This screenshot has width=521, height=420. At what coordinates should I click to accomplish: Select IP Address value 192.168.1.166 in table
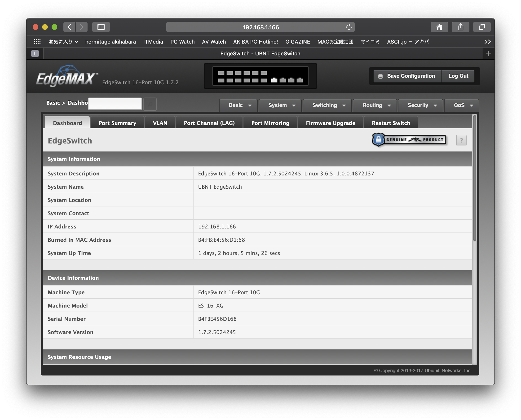coord(217,226)
